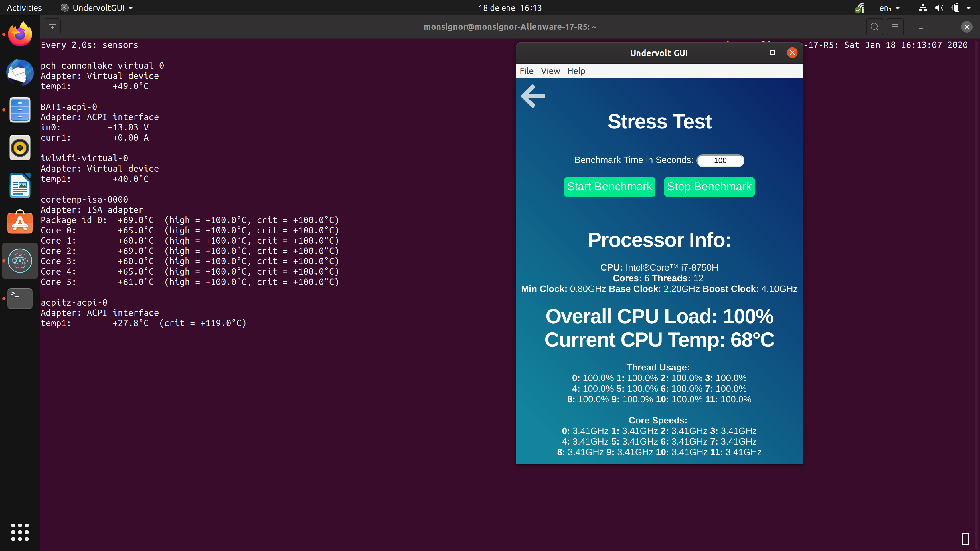The image size is (980, 551).
Task: Open the en keyboard layout dropdown
Action: 890,8
